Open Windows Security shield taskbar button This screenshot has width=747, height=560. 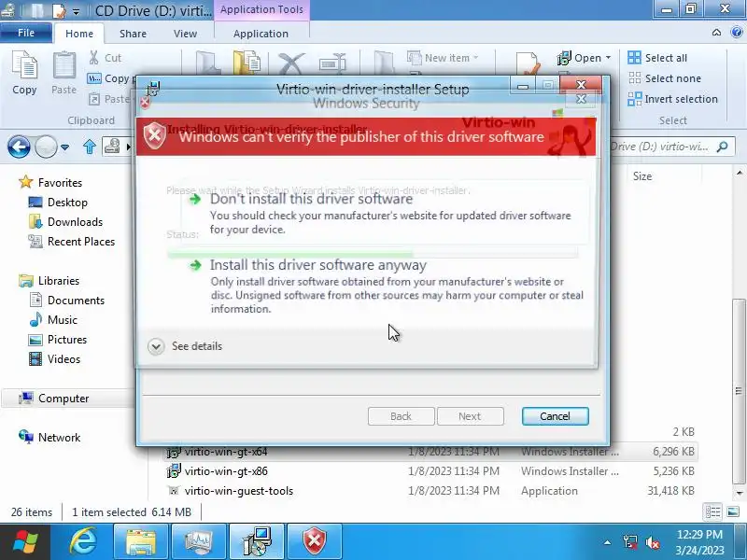tap(315, 542)
